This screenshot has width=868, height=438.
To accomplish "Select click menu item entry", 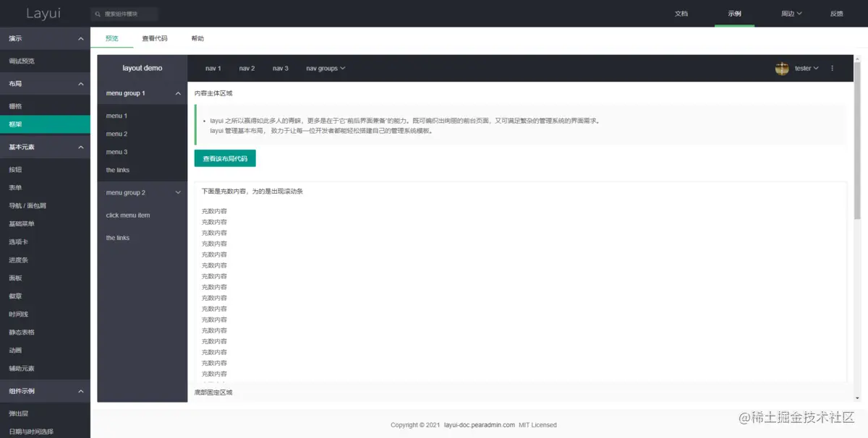I will pos(142,215).
